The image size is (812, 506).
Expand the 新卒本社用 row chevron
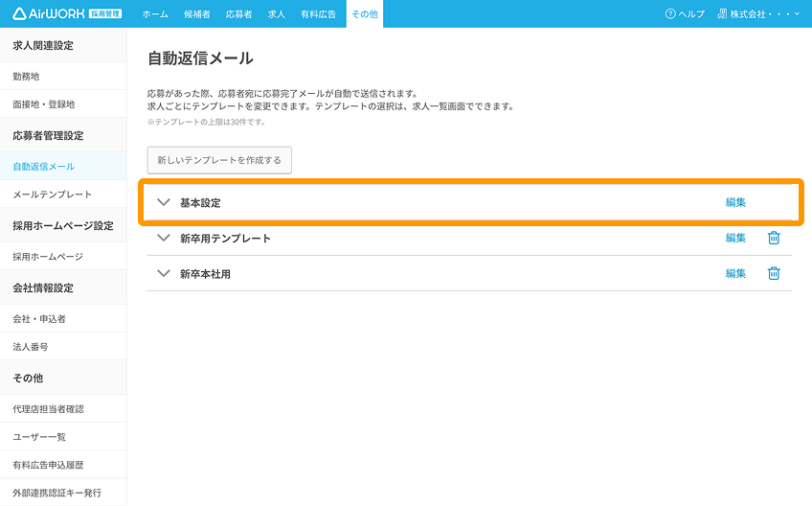click(164, 273)
